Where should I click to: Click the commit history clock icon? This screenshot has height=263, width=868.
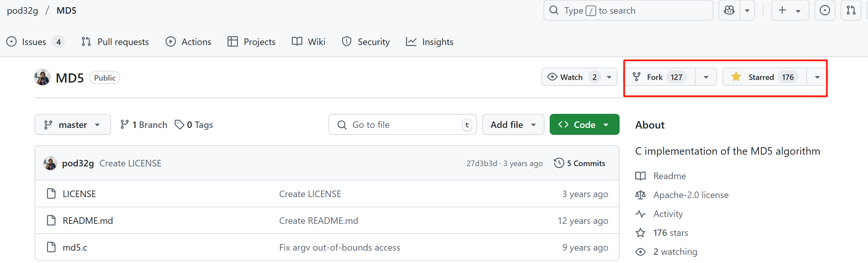[x=559, y=163]
